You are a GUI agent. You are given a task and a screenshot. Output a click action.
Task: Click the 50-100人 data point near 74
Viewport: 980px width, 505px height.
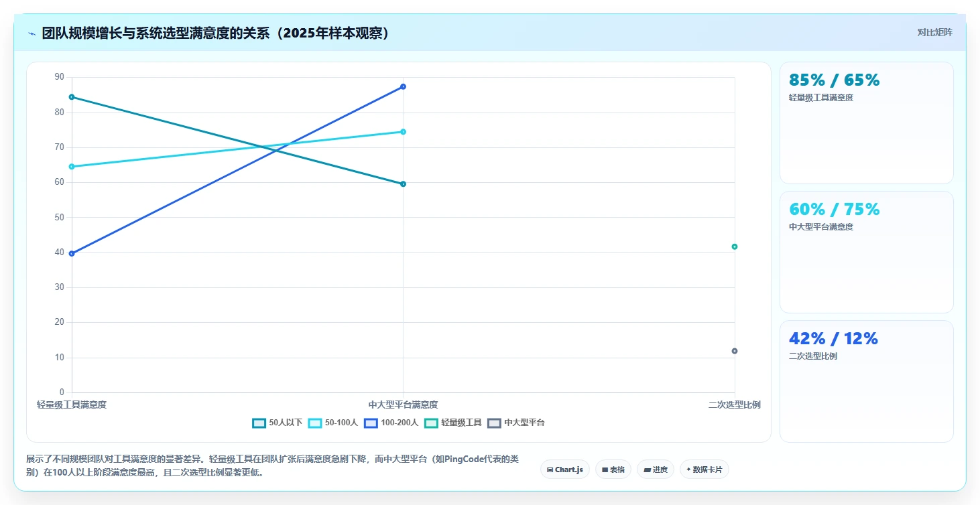coord(403,132)
